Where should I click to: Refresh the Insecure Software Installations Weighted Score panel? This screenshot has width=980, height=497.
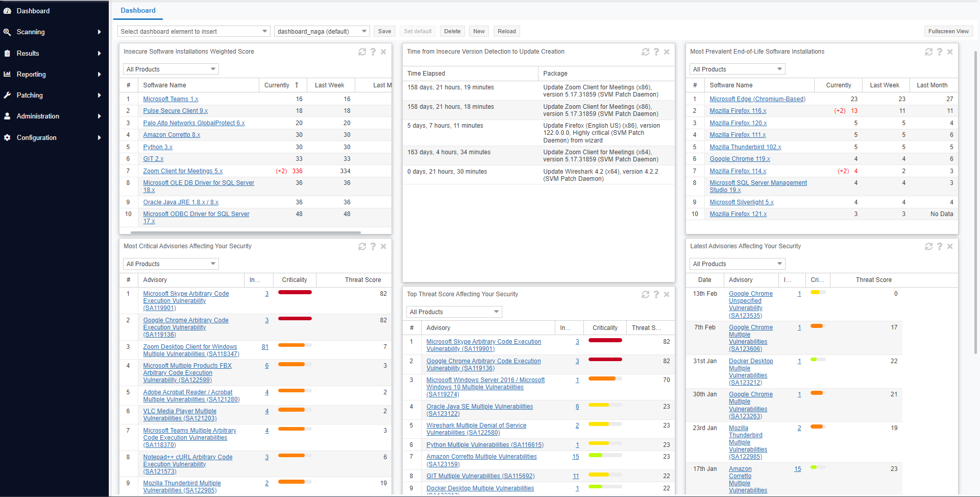tap(362, 52)
